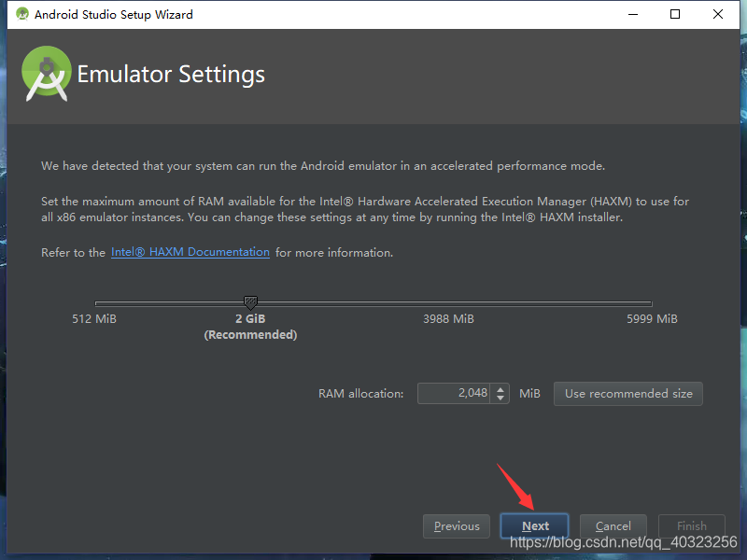The width and height of the screenshot is (747, 560).
Task: Click the 'Emulator Settings' heading
Action: coord(171,75)
